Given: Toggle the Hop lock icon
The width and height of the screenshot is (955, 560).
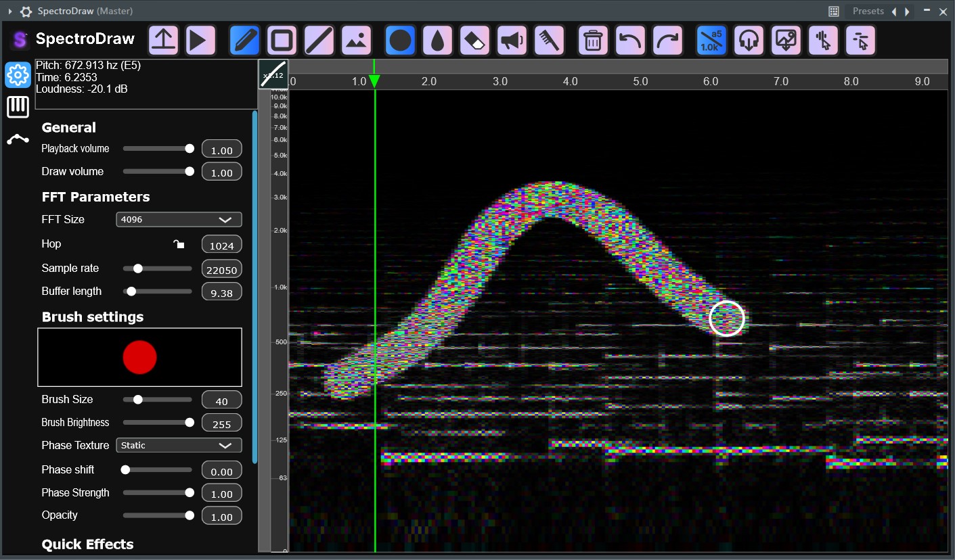Looking at the screenshot, I should click(179, 244).
